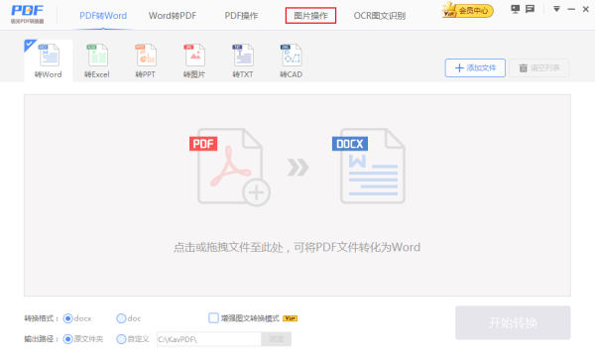The height and width of the screenshot is (364, 595).
Task: Click the output path input field
Action: (209, 339)
